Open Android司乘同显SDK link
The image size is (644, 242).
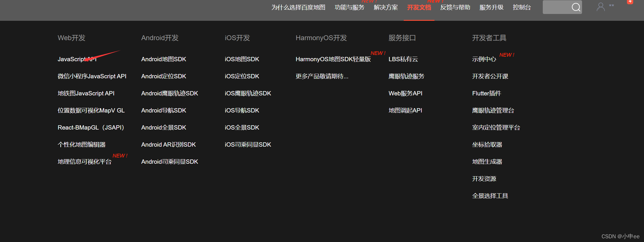(169, 162)
